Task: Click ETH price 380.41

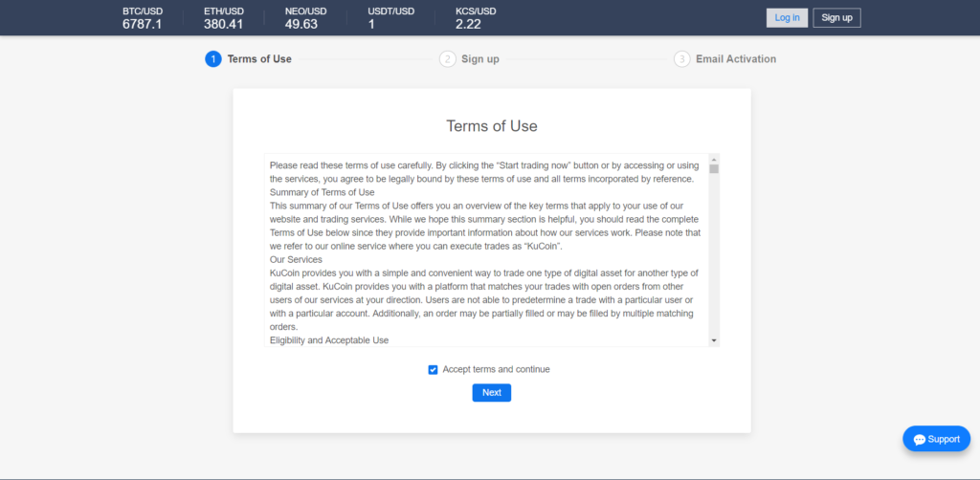Action: pos(223,24)
